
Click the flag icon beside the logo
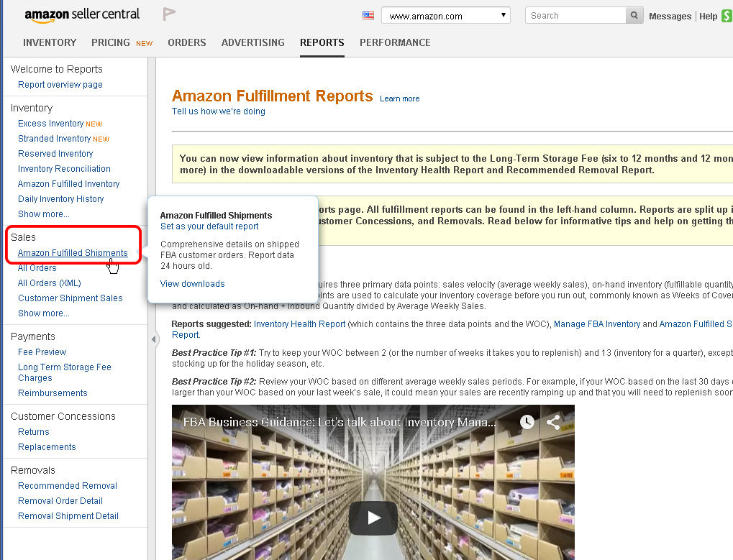click(169, 14)
